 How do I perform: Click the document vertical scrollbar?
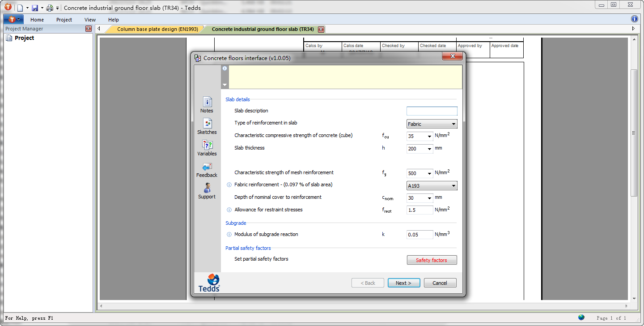634,133
